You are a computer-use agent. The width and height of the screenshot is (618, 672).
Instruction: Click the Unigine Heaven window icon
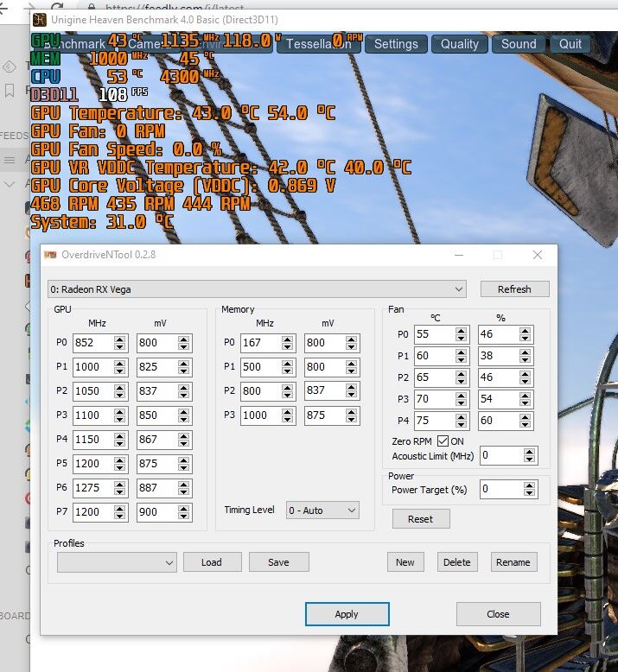coord(41,19)
